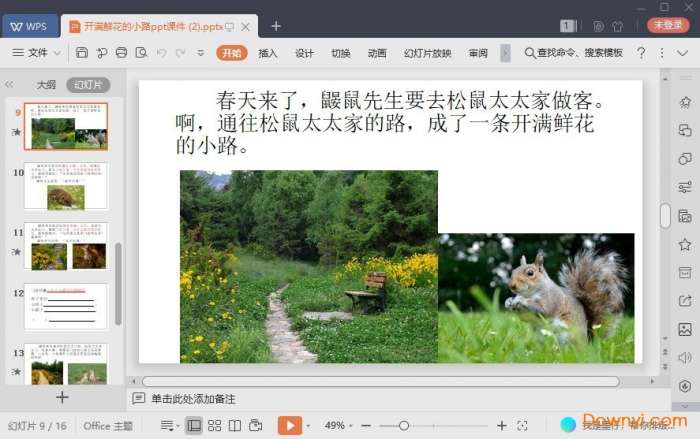The width and height of the screenshot is (700, 439).
Task: Select slide 10 thumbnail
Action: tap(66, 186)
